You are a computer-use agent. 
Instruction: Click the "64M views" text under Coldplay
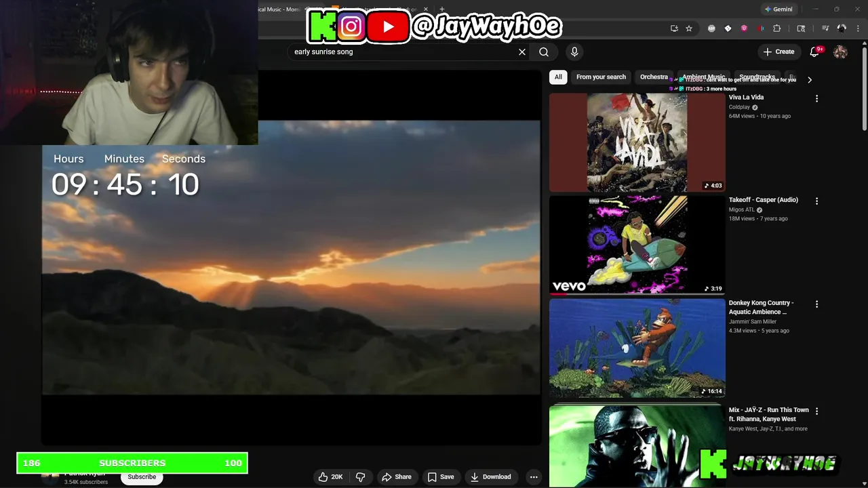tap(743, 116)
